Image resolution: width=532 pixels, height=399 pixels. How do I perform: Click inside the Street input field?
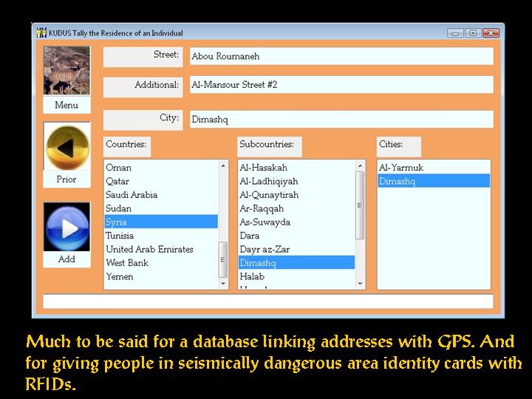tap(341, 56)
